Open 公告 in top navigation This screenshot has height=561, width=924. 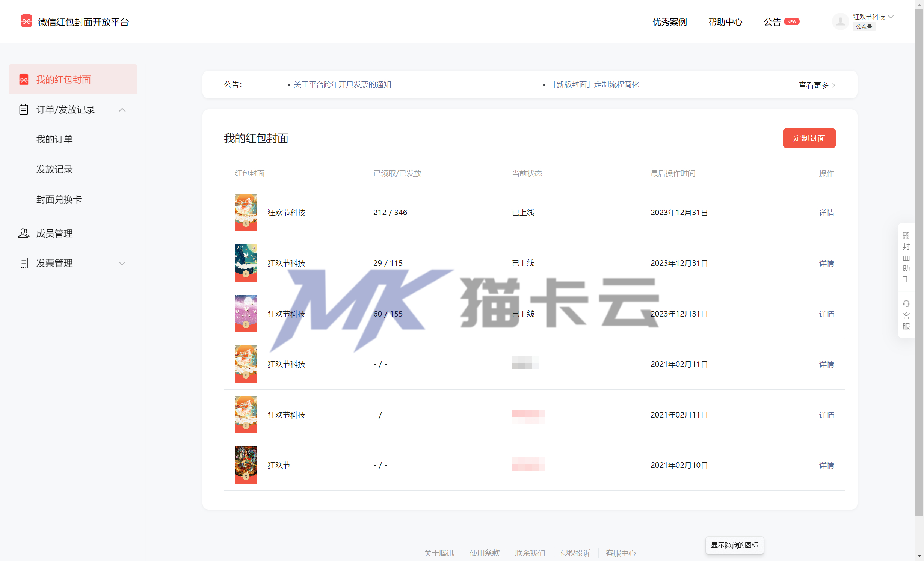pos(772,22)
